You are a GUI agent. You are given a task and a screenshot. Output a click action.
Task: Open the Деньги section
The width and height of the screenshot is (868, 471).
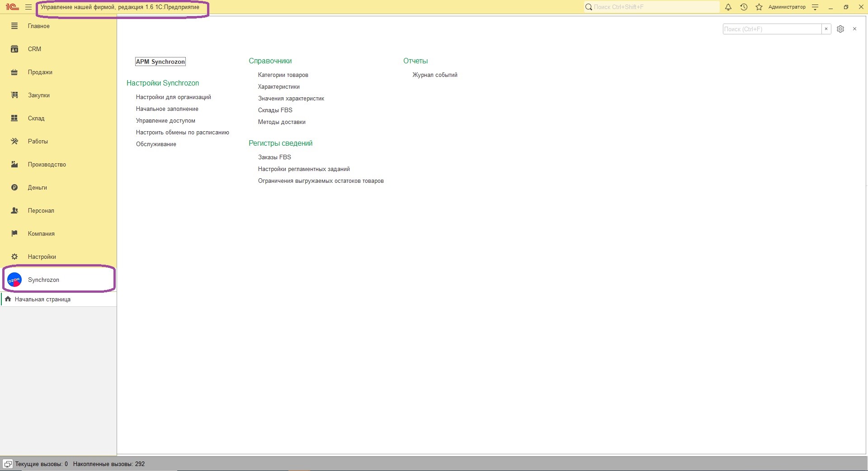(37, 188)
